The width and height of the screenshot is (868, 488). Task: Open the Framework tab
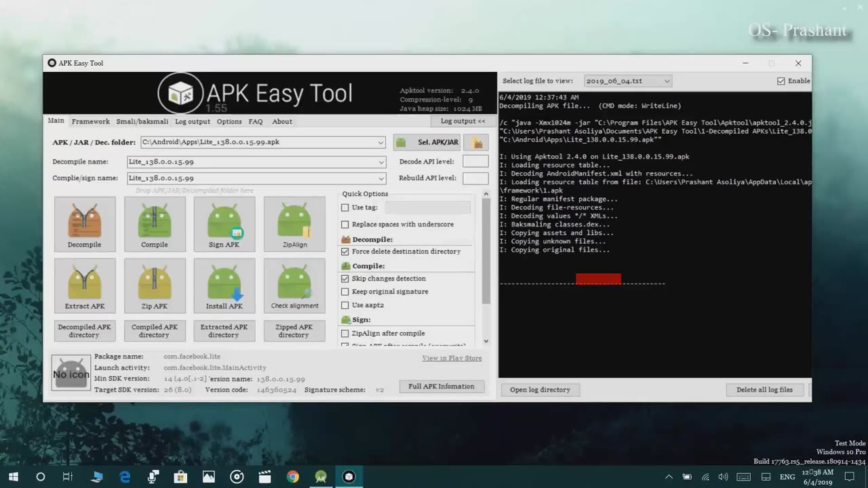tap(91, 121)
